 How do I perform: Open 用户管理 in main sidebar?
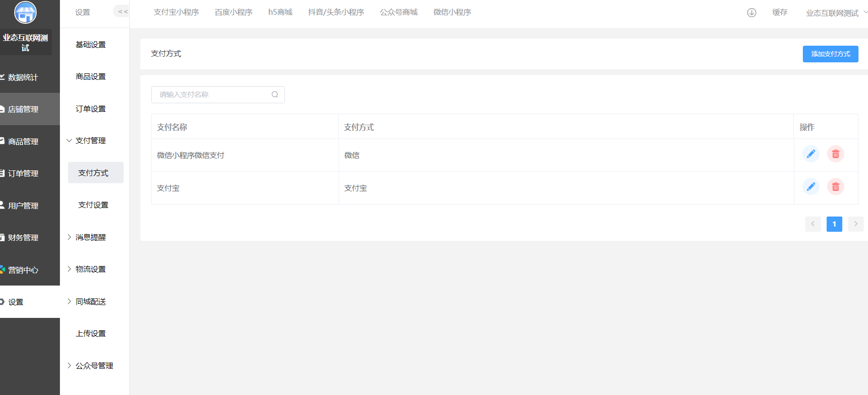pos(30,206)
